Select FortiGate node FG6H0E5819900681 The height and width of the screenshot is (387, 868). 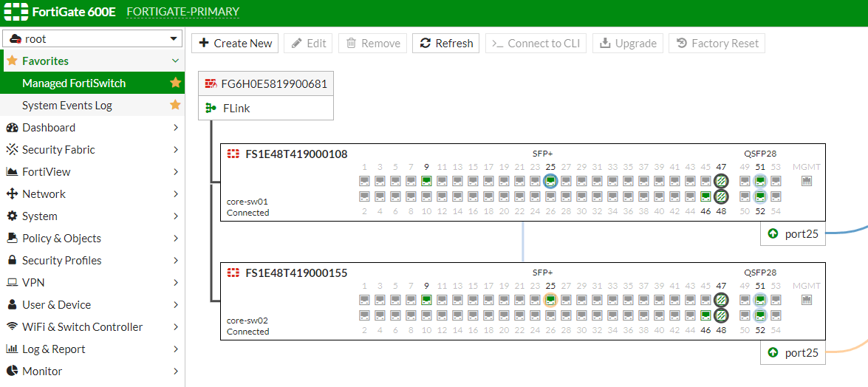click(x=266, y=84)
